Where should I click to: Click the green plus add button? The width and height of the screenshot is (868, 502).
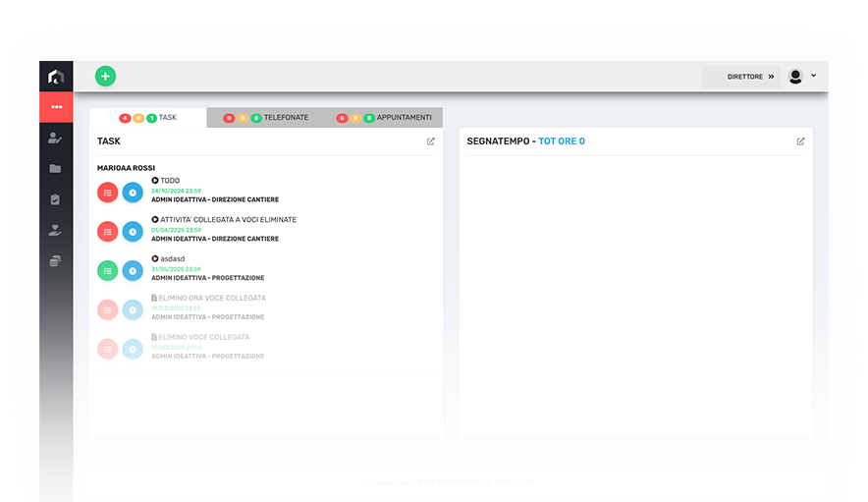click(105, 76)
